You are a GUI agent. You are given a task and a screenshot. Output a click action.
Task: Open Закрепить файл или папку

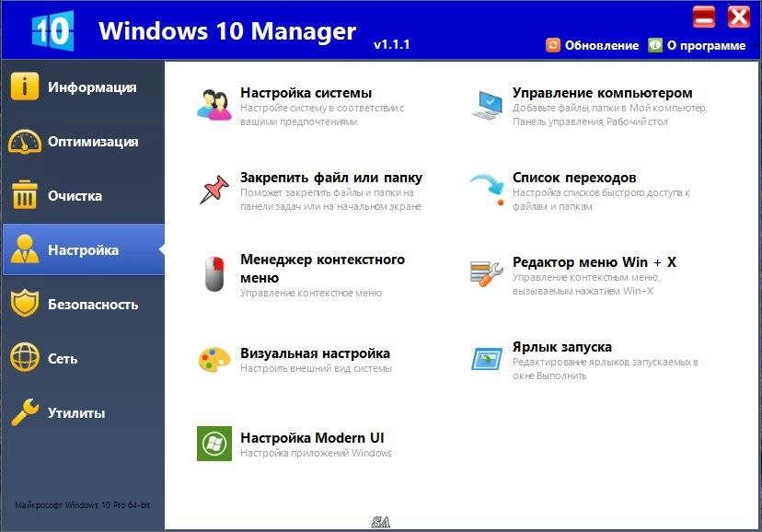(x=331, y=178)
